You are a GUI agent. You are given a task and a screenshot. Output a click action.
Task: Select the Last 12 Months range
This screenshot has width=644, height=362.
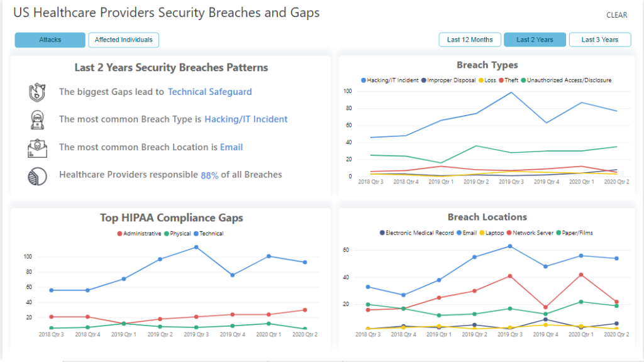[x=470, y=40]
